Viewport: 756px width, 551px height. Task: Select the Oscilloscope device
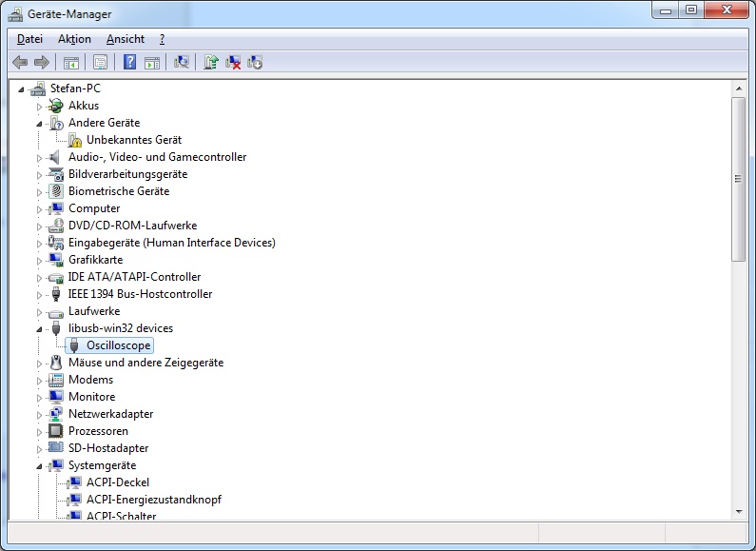119,345
